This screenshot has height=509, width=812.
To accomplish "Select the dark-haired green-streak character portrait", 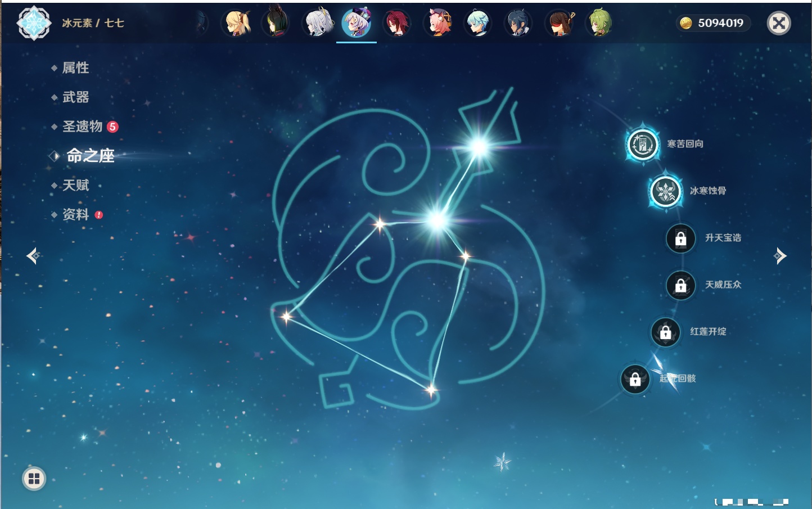I will click(x=276, y=23).
